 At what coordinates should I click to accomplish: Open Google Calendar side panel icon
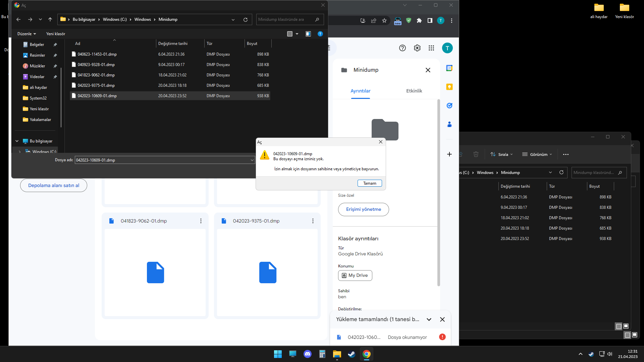[449, 68]
